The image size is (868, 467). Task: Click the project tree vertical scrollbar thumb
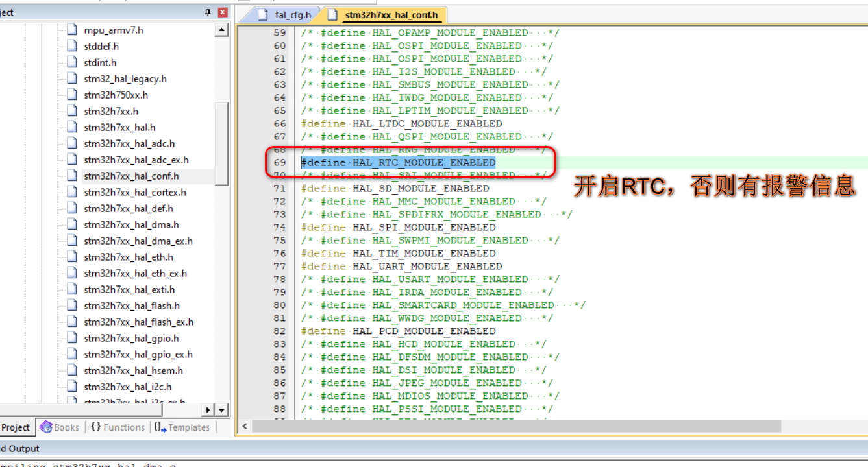point(222,144)
